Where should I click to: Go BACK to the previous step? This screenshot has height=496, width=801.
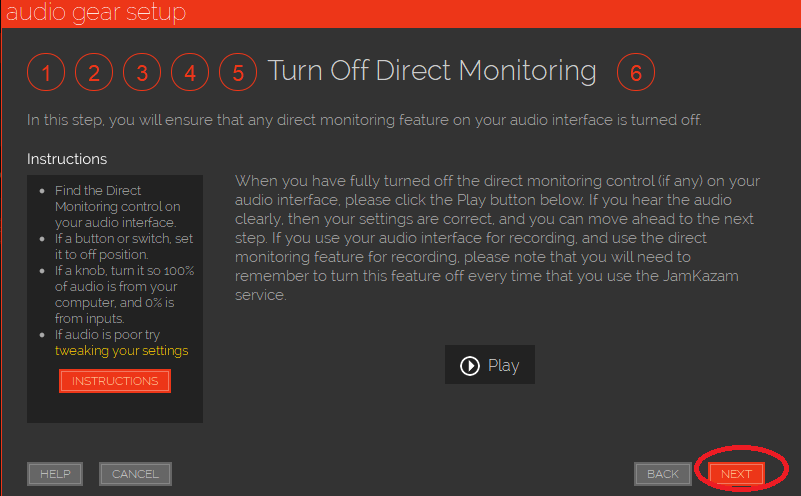663,474
